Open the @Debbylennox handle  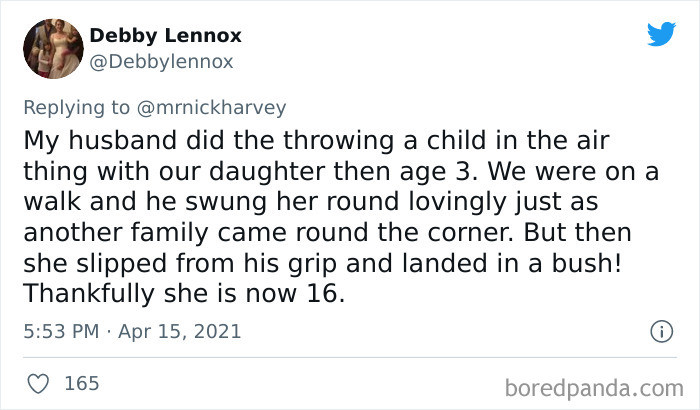[x=161, y=62]
